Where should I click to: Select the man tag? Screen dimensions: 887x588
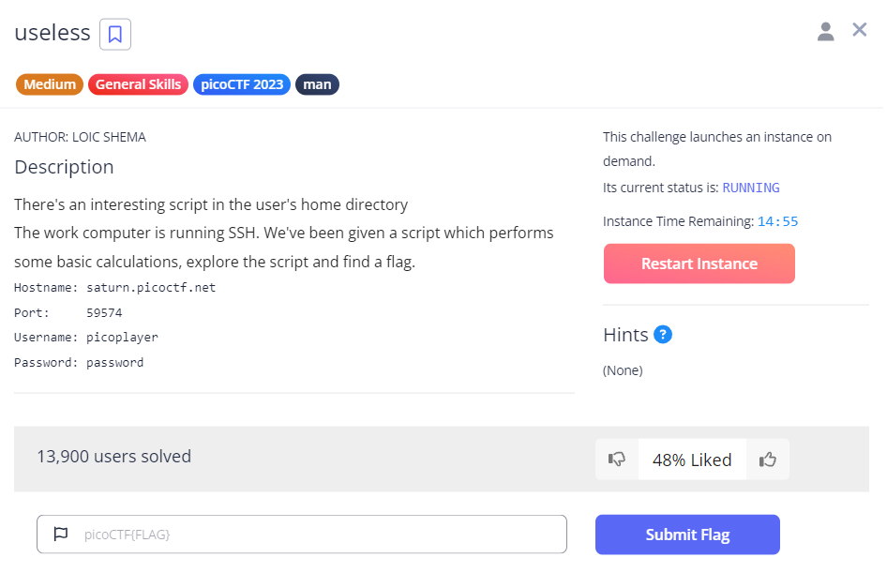pos(317,84)
